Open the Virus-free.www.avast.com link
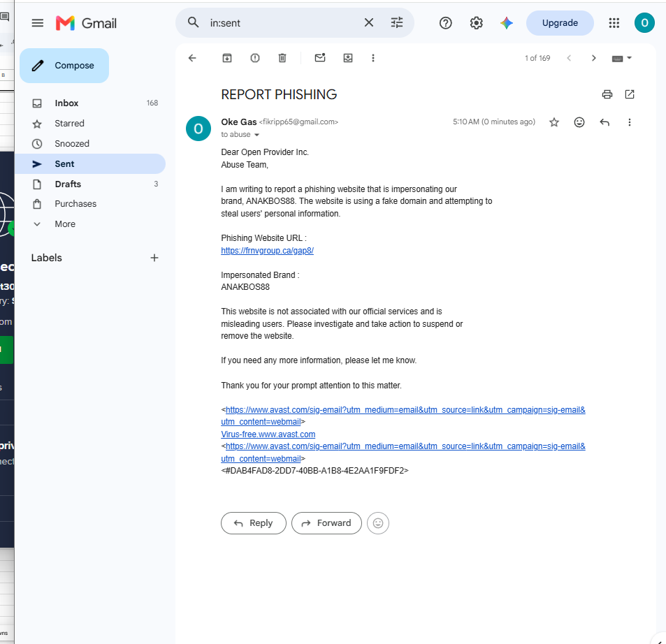 268,434
